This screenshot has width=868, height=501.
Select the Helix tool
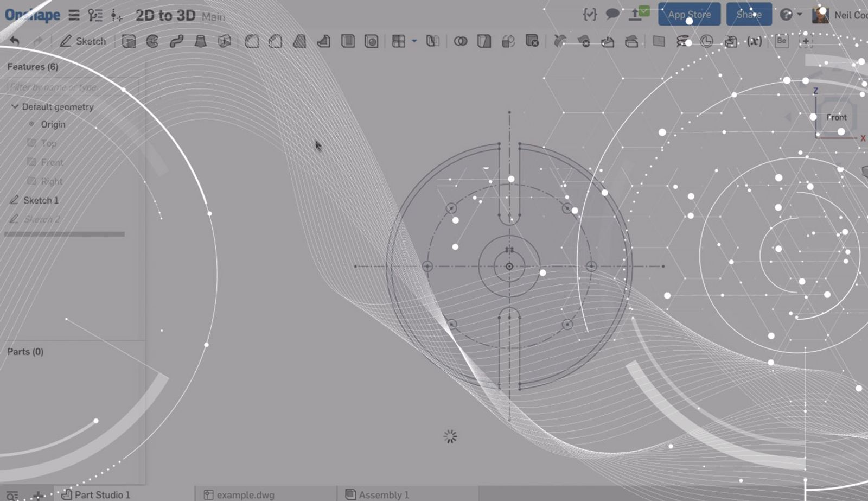[682, 41]
